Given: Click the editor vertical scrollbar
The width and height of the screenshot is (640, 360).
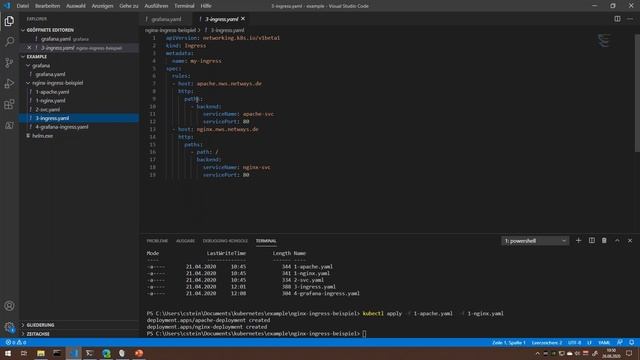Looking at the screenshot, I should point(637,93).
